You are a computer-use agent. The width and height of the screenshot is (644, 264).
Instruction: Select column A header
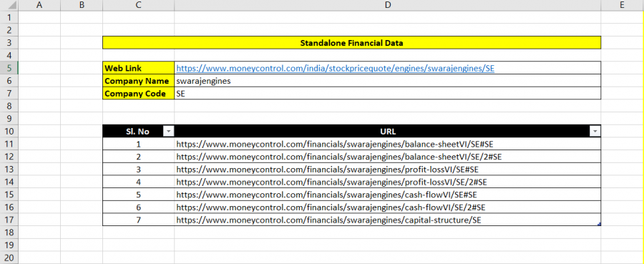tap(39, 5)
